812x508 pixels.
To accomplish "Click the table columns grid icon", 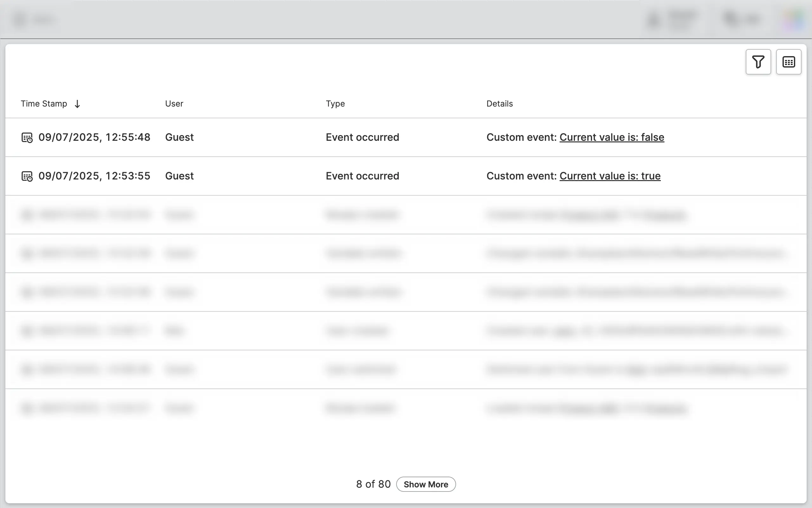I will 788,62.
